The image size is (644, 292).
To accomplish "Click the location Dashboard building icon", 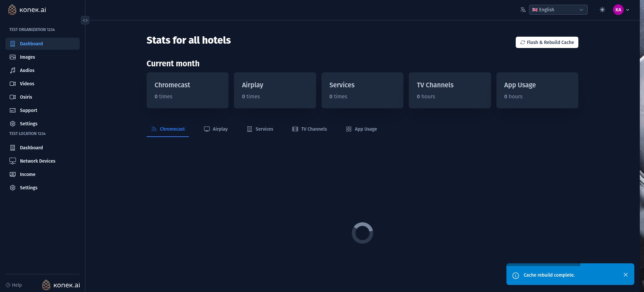I will pos(13,148).
